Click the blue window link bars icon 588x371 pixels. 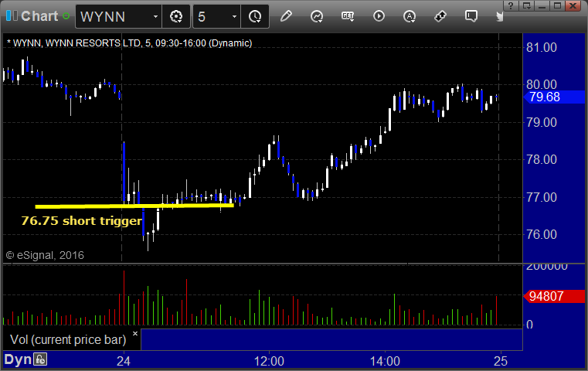(12, 15)
